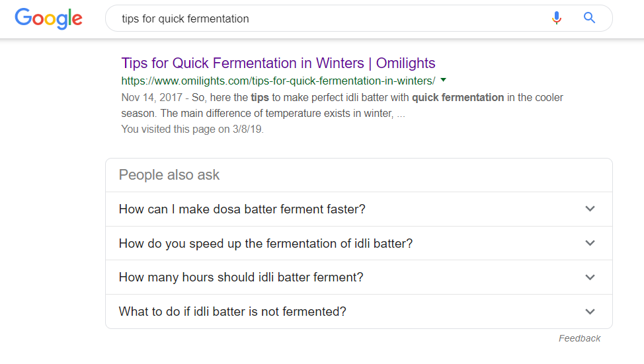The image size is (644, 364).
Task: Expand "What to do if idli batter is not fermented?"
Action: [233, 312]
